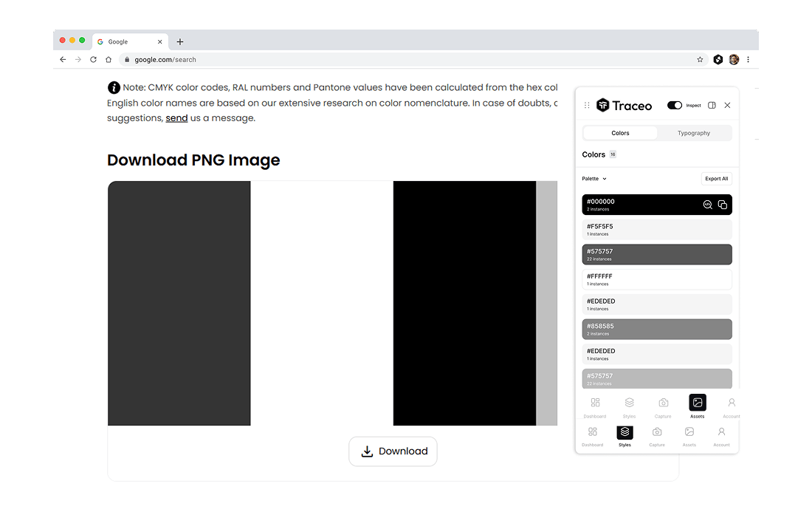Screen dimensions: 812x529
Task: Open the highlighted Assets nav icon
Action: click(x=697, y=403)
